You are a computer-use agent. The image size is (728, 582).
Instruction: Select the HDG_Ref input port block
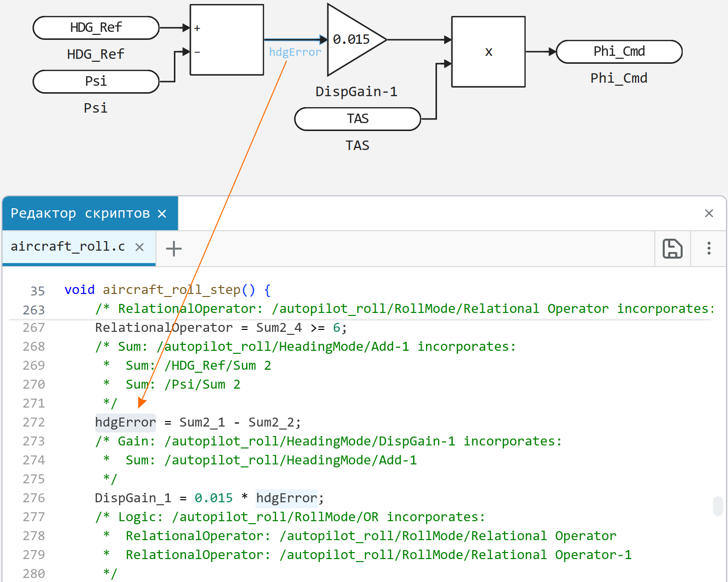pos(96,28)
